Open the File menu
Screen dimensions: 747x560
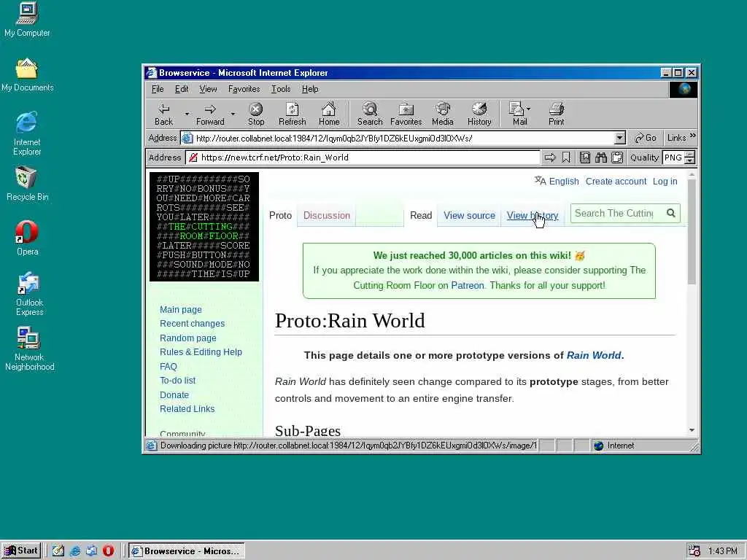coord(158,89)
